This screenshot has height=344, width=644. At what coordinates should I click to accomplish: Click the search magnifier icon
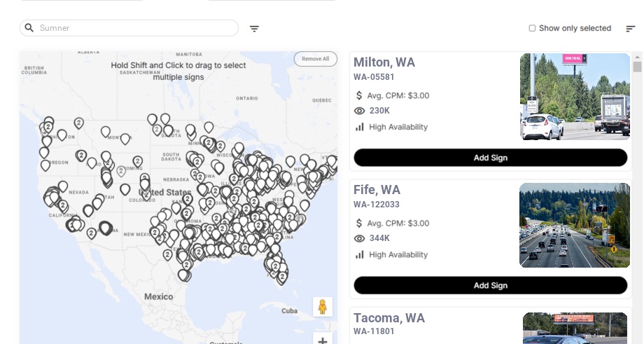coord(29,28)
